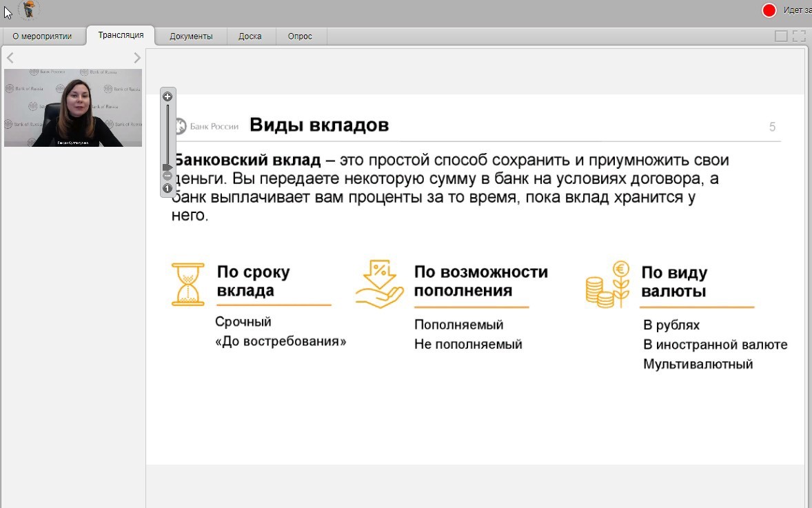Click the Банк России logo on slide
Image resolution: width=812 pixels, height=508 pixels.
pos(205,126)
